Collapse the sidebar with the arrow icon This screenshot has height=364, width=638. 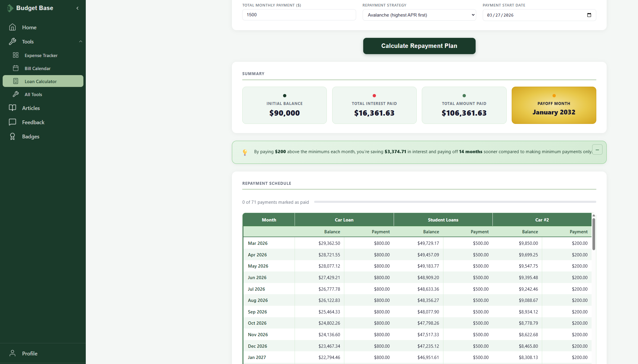77,8
